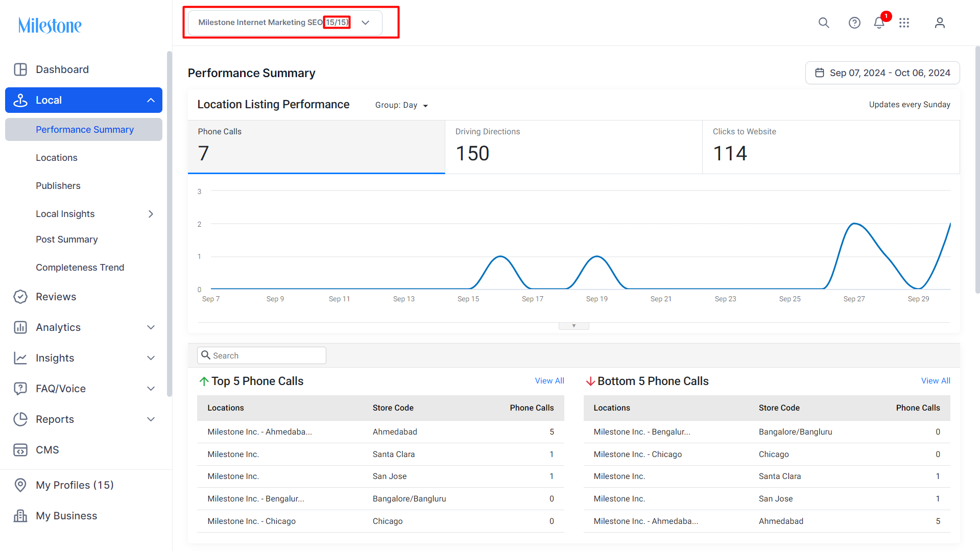Click the My Business building icon
The width and height of the screenshot is (980, 551).
(20, 516)
